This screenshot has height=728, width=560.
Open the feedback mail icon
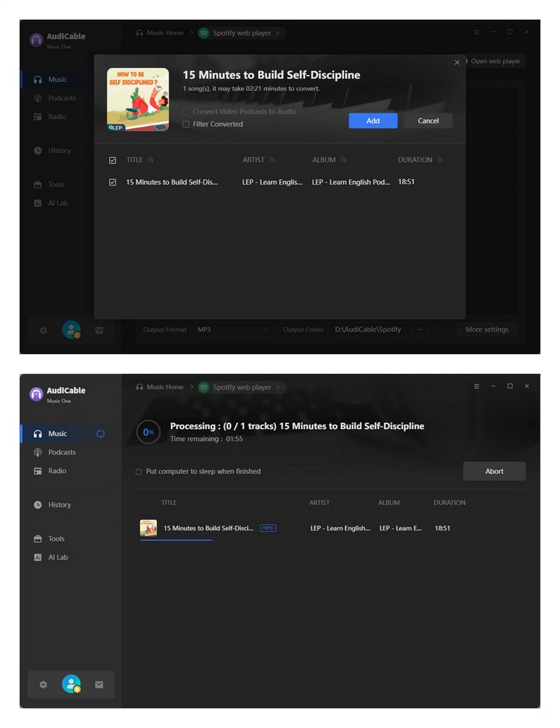98,330
